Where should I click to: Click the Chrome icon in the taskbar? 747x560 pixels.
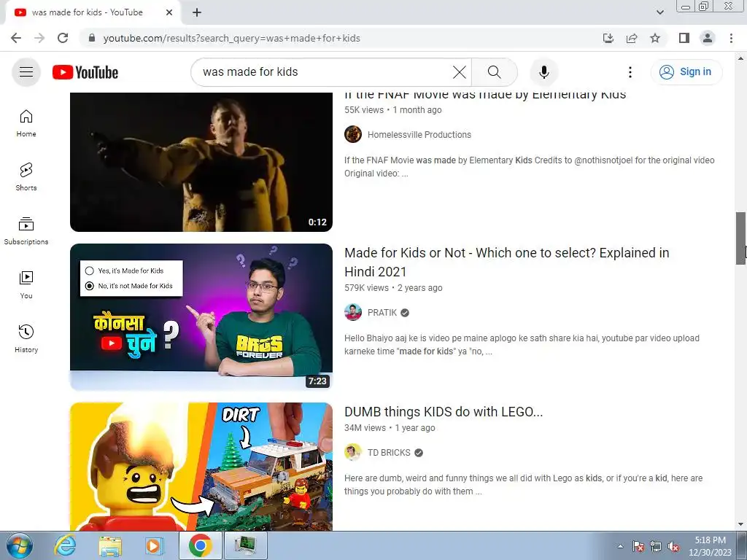point(200,545)
